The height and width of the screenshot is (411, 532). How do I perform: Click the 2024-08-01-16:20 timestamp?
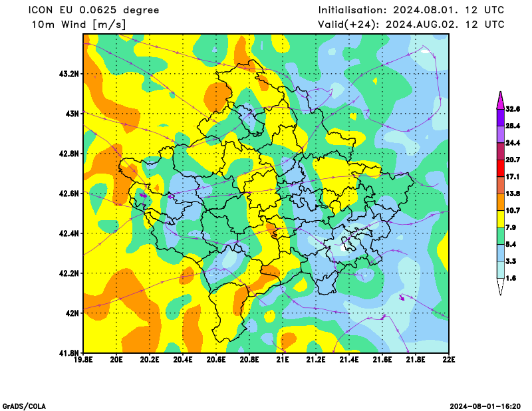pos(485,406)
